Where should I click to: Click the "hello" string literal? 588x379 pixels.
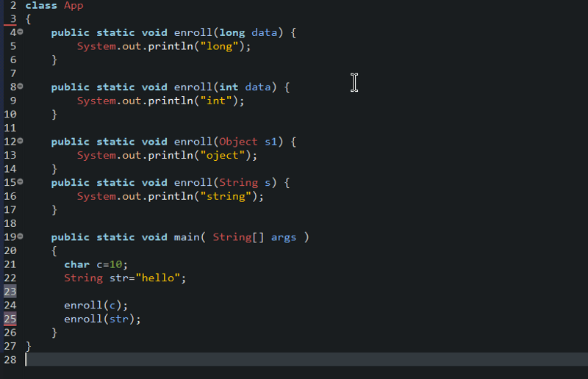158,278
